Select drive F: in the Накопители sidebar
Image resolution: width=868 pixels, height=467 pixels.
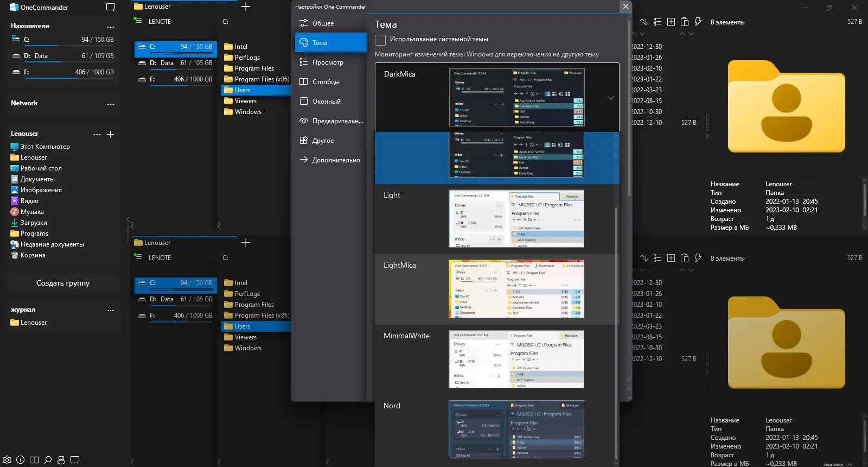tap(63, 72)
